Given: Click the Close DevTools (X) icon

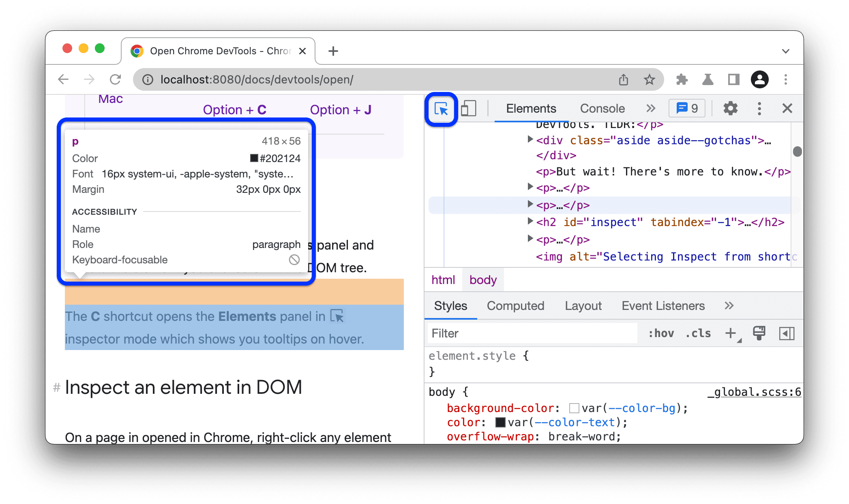Looking at the screenshot, I should 787,109.
